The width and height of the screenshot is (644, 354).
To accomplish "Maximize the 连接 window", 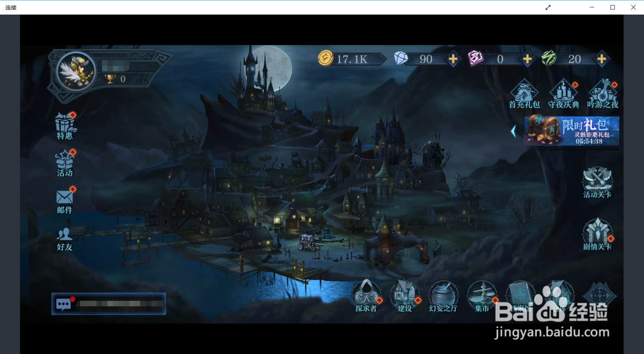I will point(613,7).
